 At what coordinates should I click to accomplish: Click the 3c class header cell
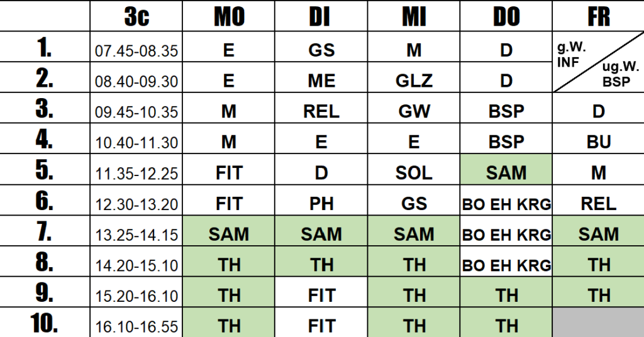136,16
